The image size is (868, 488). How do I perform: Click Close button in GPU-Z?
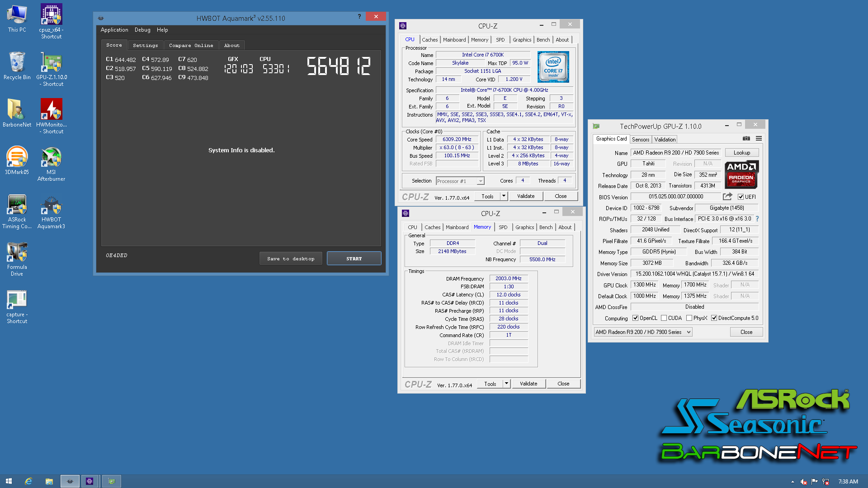coord(746,332)
